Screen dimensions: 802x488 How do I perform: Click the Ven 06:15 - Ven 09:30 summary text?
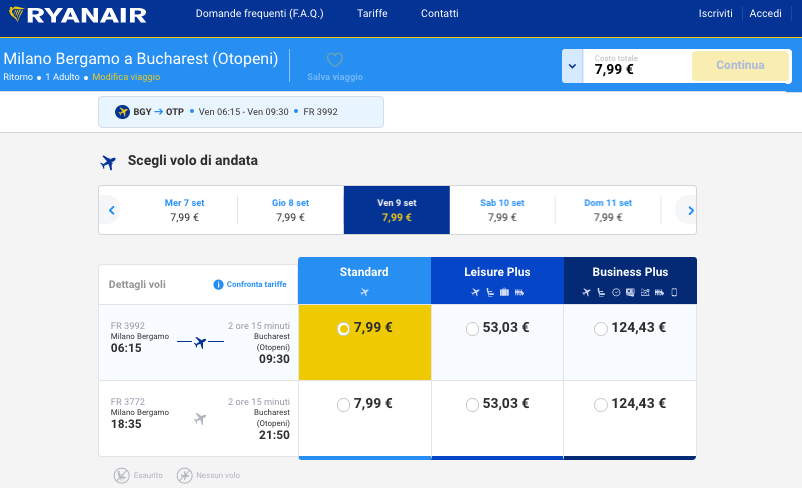(243, 112)
